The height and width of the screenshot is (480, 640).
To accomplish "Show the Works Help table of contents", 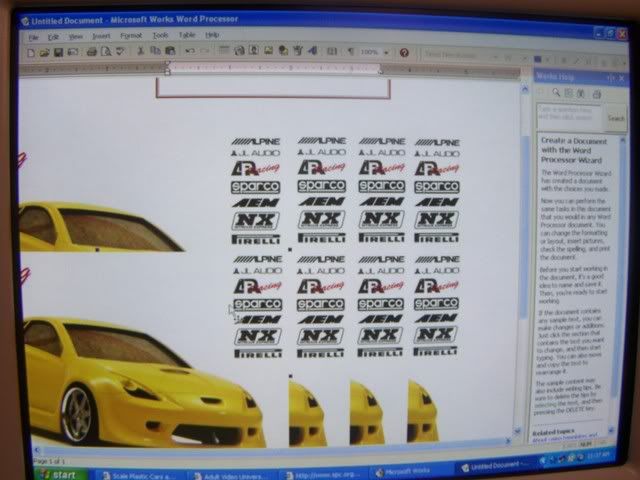I will (569, 93).
